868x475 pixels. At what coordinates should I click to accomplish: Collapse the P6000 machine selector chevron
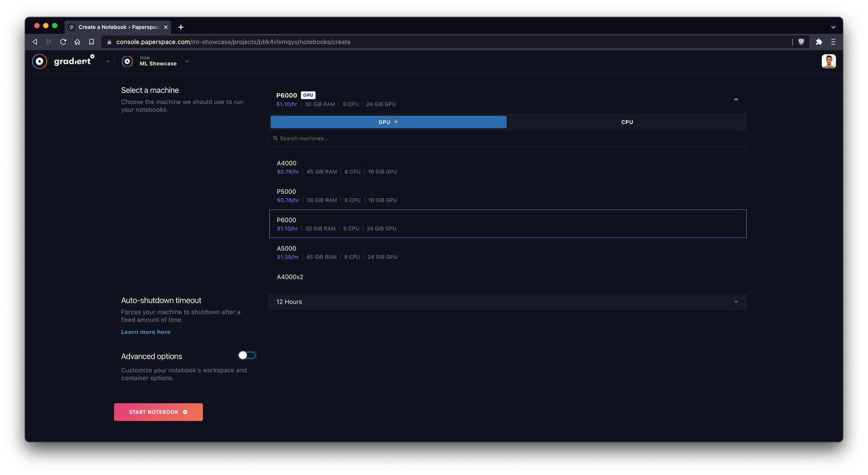736,99
